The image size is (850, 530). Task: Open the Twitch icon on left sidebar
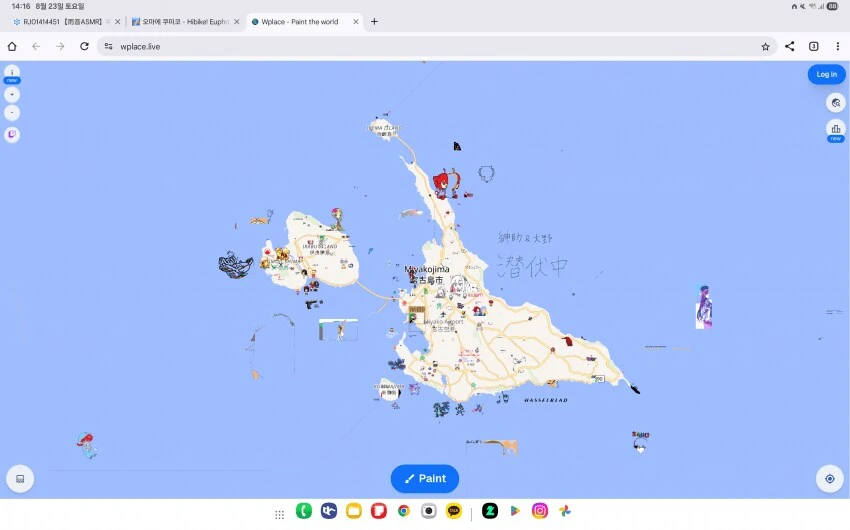(12, 134)
